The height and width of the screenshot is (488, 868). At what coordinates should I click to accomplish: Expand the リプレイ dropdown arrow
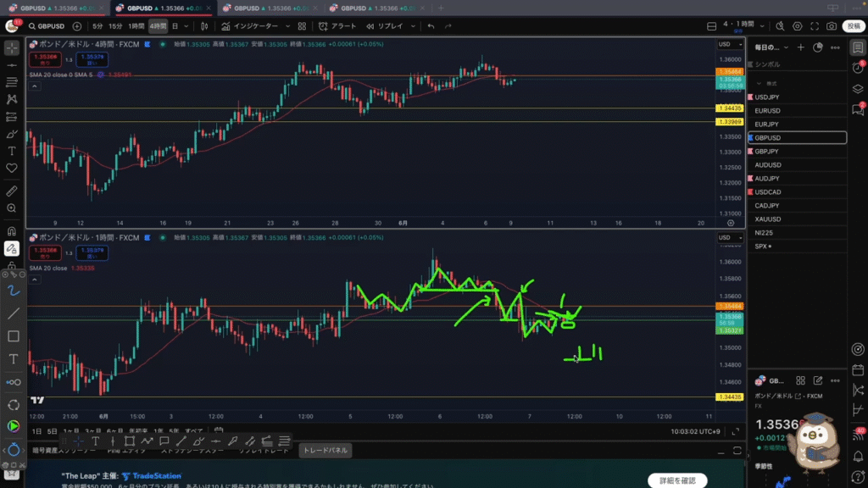coord(413,26)
